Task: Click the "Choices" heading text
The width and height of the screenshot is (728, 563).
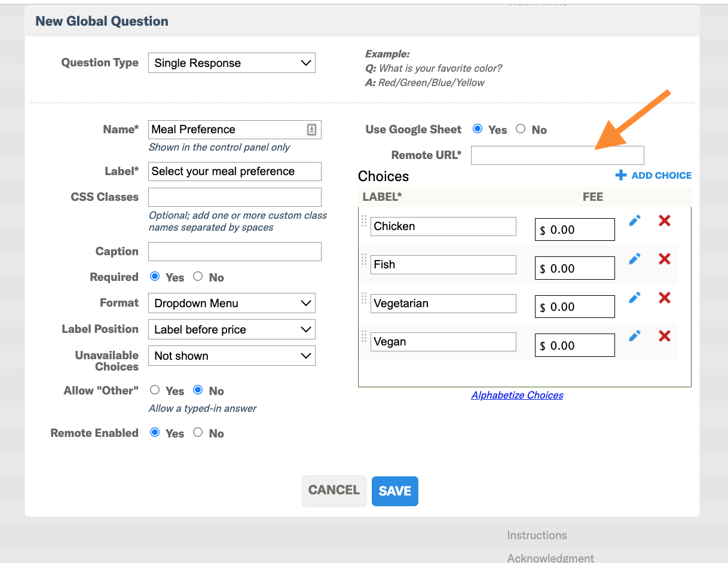Action: pyautogui.click(x=383, y=176)
